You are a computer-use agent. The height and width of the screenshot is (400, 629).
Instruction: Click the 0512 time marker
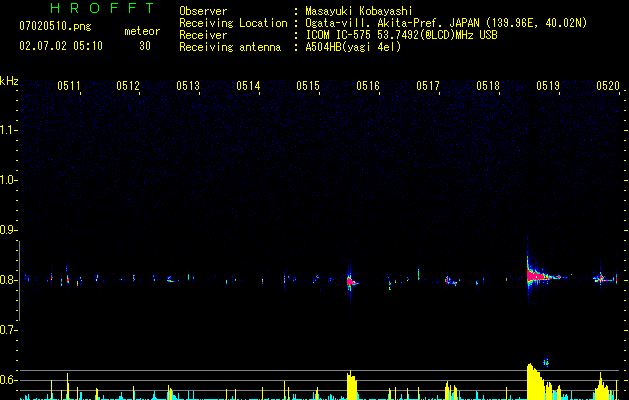[128, 86]
